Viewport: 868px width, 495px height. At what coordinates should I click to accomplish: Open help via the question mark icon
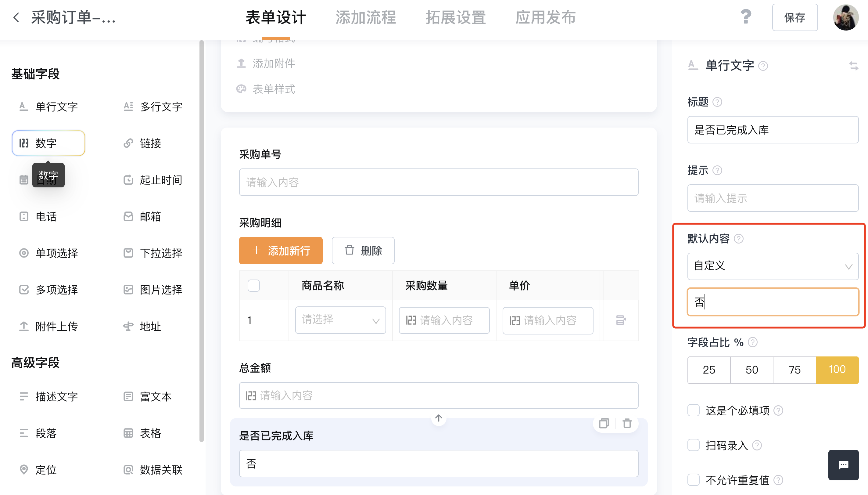(x=746, y=17)
